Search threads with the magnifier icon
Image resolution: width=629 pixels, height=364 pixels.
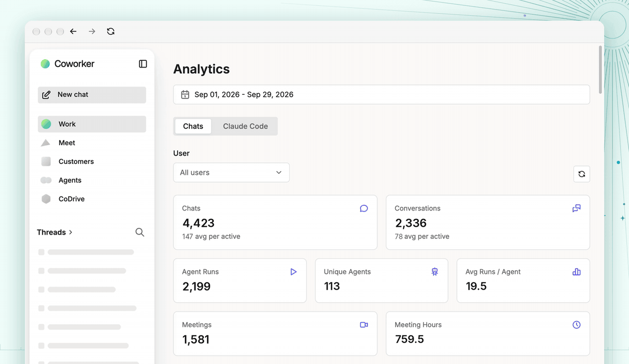tap(139, 232)
